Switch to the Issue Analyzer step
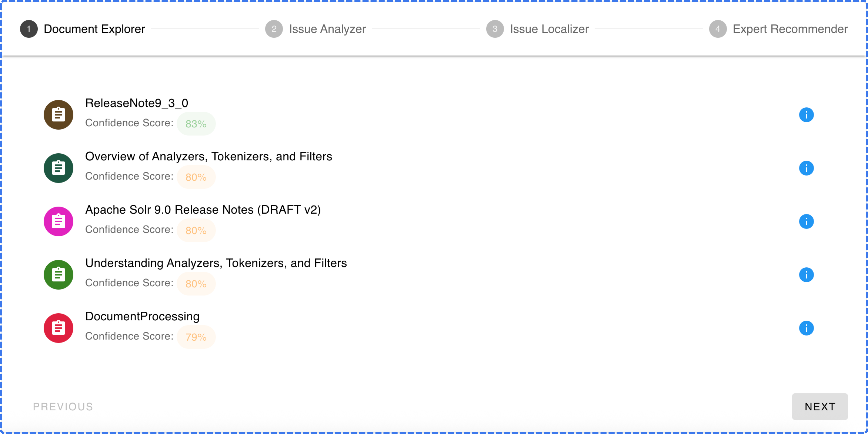 click(x=315, y=29)
